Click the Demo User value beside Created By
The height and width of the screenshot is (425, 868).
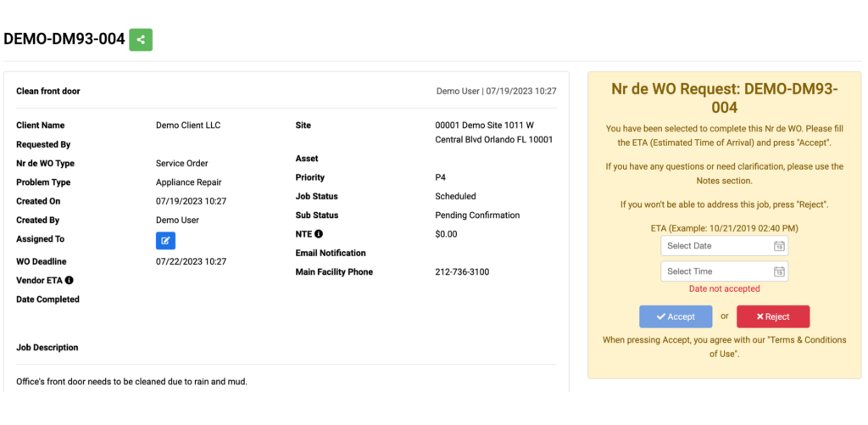tap(177, 220)
